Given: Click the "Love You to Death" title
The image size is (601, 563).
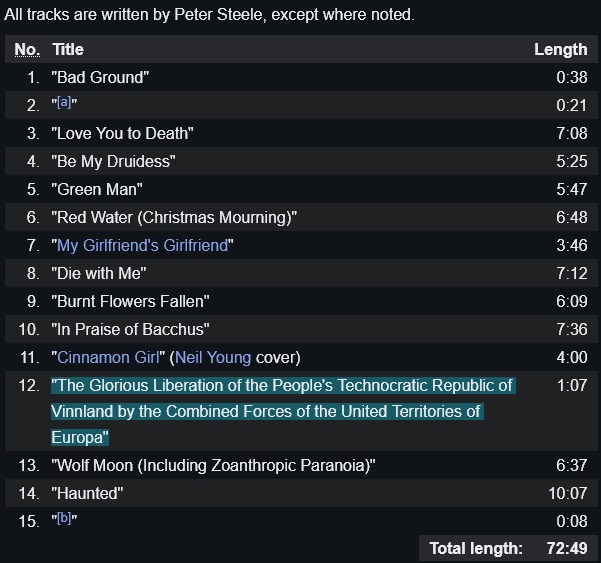Looking at the screenshot, I should point(122,133).
